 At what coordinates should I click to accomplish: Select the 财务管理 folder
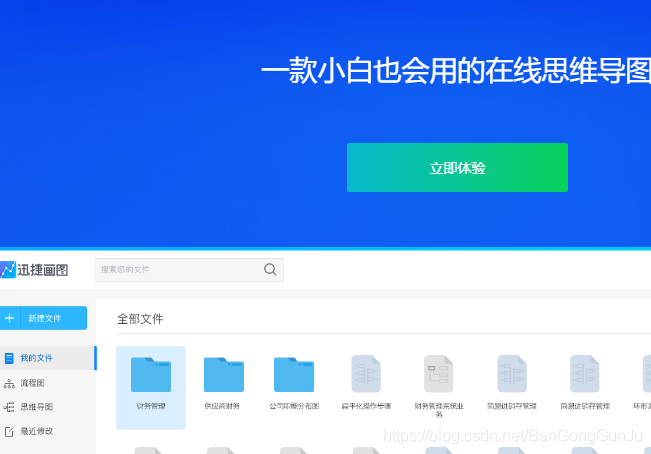(151, 388)
